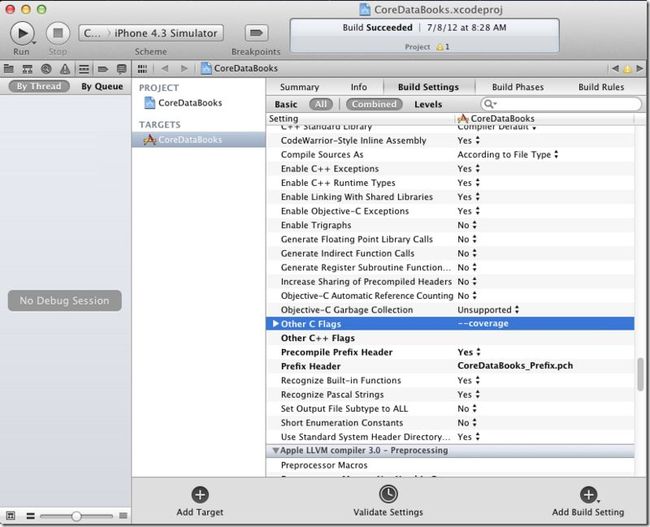Click the build settings search field

[561, 104]
